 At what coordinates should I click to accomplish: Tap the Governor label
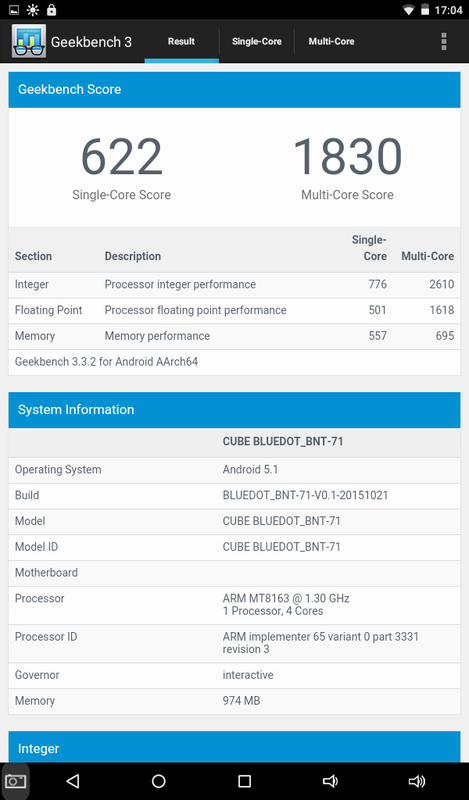37,675
